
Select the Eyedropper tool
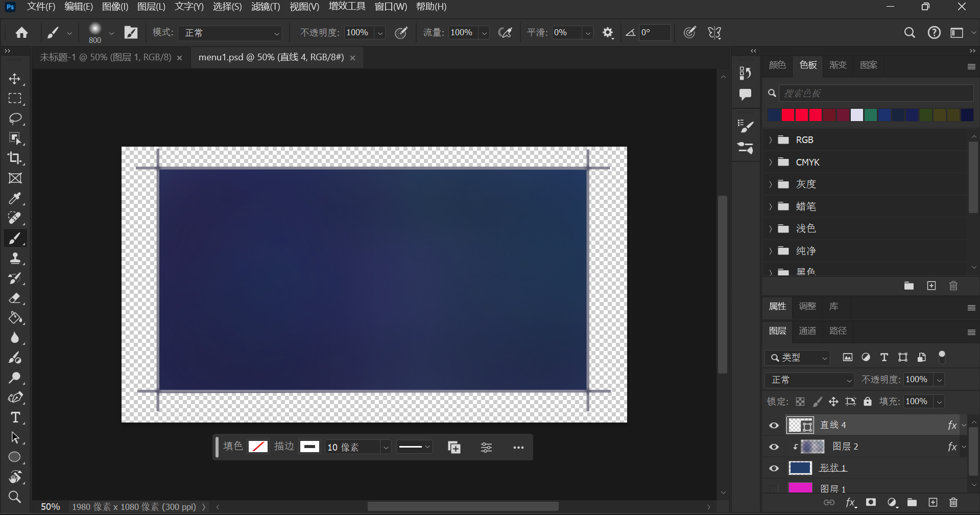pyautogui.click(x=15, y=198)
